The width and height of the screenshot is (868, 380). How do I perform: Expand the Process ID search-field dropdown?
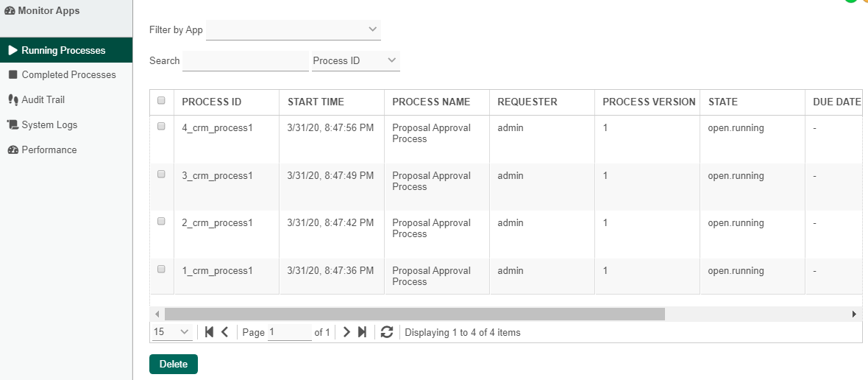[355, 60]
